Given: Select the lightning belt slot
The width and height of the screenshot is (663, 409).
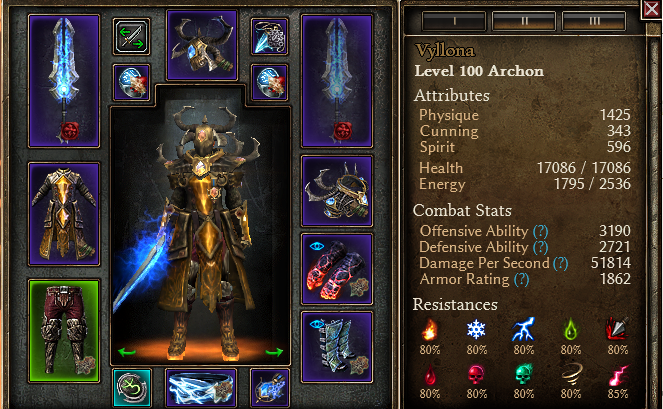Looking at the screenshot, I should [x=201, y=388].
